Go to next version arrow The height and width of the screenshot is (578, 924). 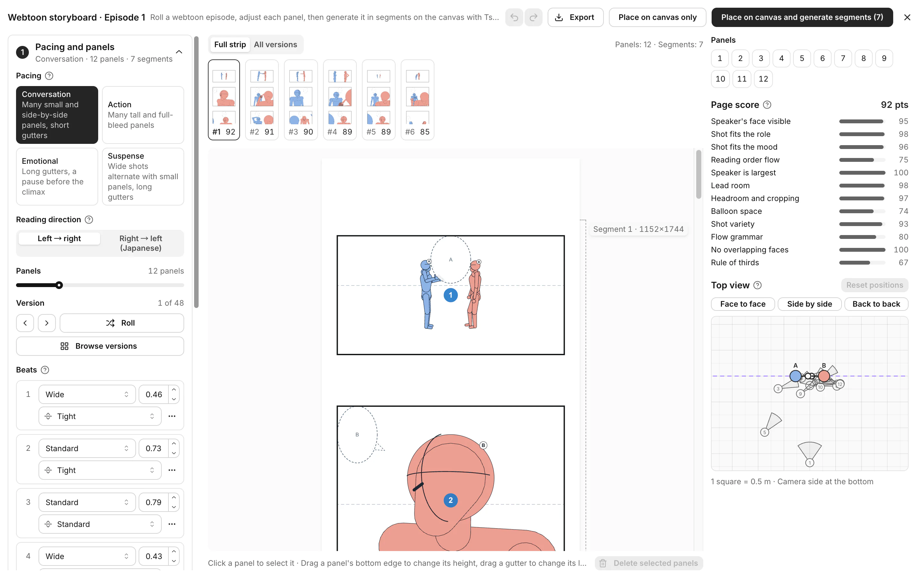[x=47, y=323]
